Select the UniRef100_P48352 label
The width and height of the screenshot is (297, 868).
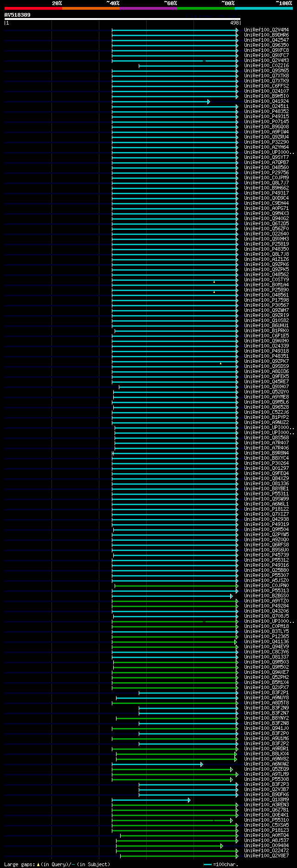tap(266, 112)
